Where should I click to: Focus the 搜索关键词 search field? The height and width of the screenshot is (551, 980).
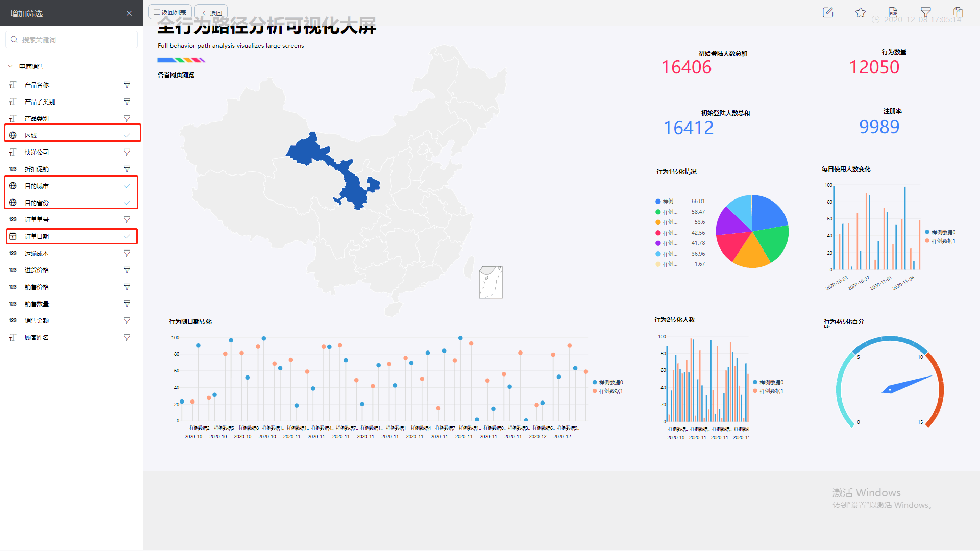pyautogui.click(x=71, y=40)
